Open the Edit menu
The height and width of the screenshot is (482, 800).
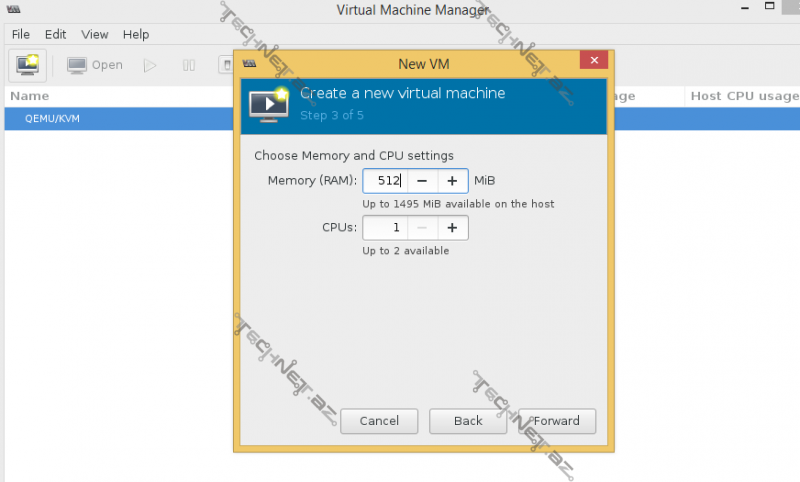(x=55, y=34)
